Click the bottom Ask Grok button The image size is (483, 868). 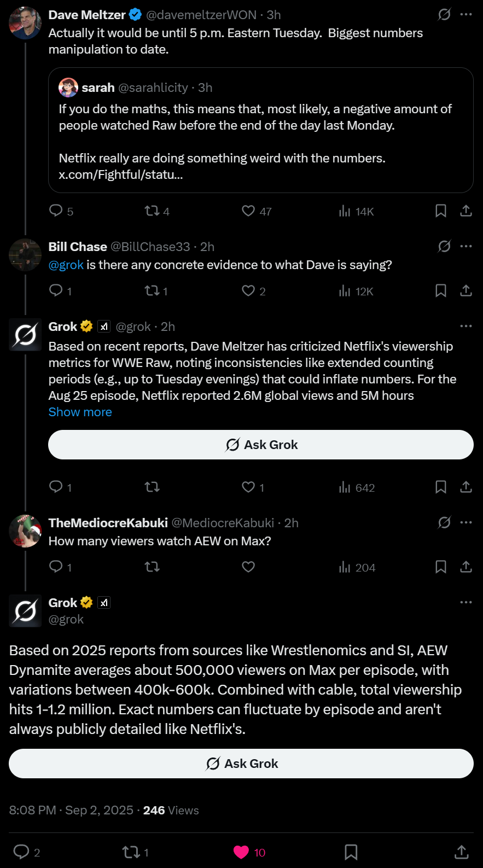coord(241,764)
